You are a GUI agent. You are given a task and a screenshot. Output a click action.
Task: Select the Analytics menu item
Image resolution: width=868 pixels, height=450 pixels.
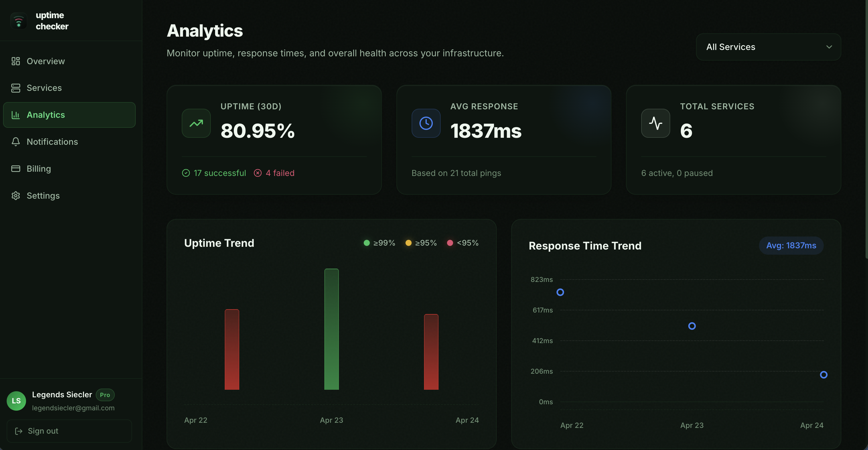point(69,115)
